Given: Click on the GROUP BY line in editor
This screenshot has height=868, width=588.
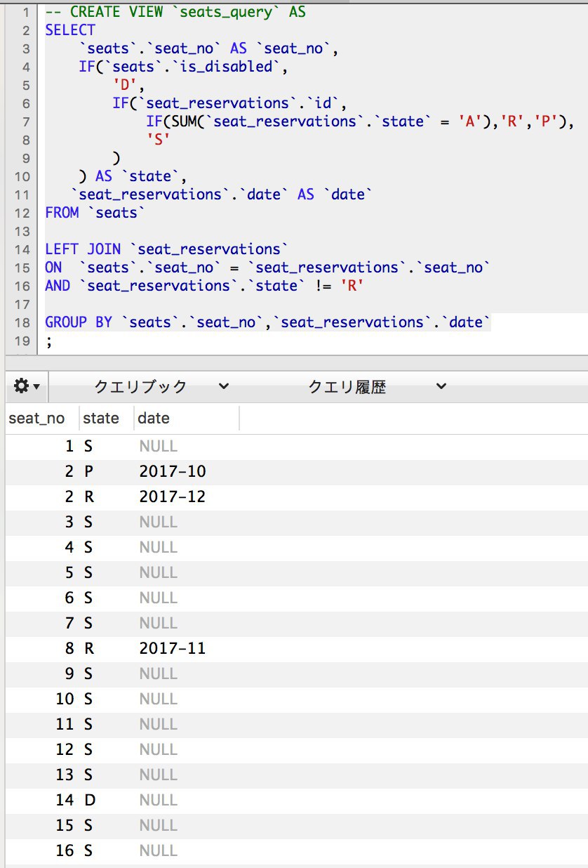Looking at the screenshot, I should 267,322.
